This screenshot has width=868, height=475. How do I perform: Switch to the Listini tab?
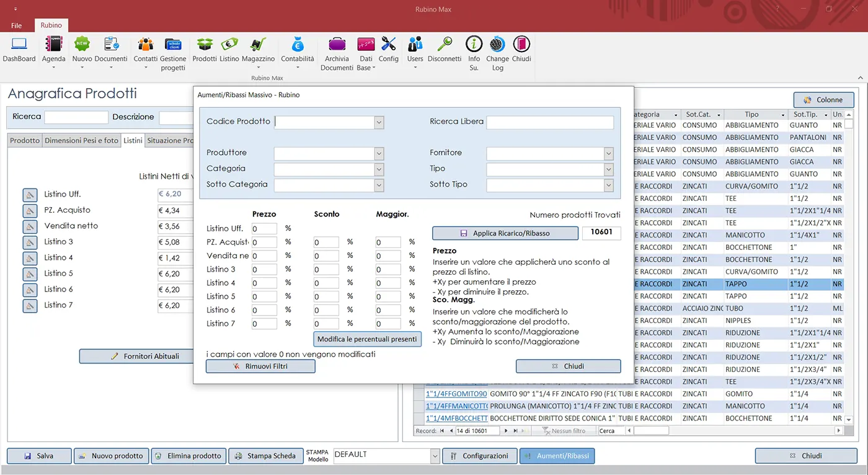coord(133,141)
